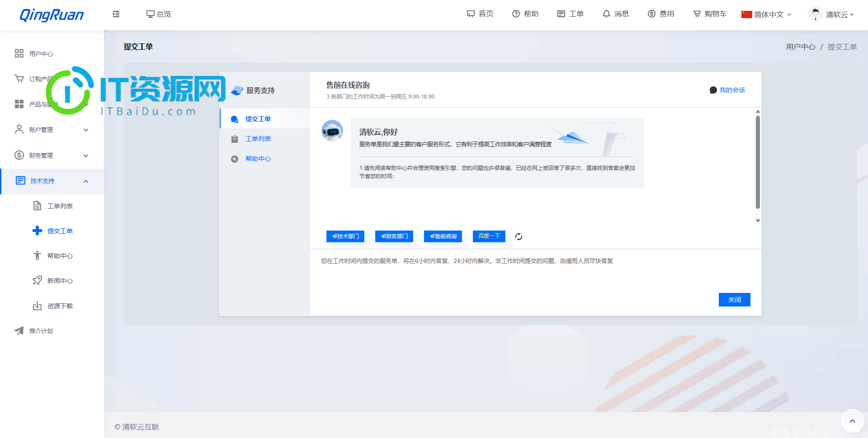Click the chat scrollbar up arrow

pos(758,111)
